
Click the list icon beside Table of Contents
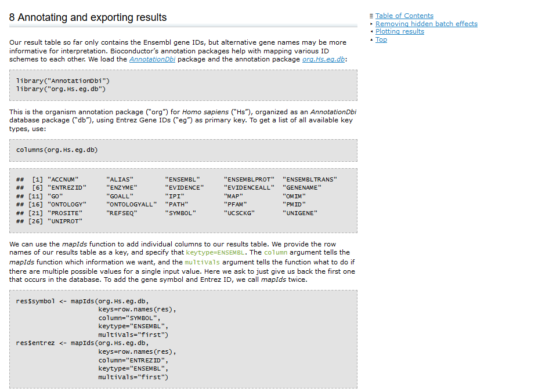click(371, 16)
